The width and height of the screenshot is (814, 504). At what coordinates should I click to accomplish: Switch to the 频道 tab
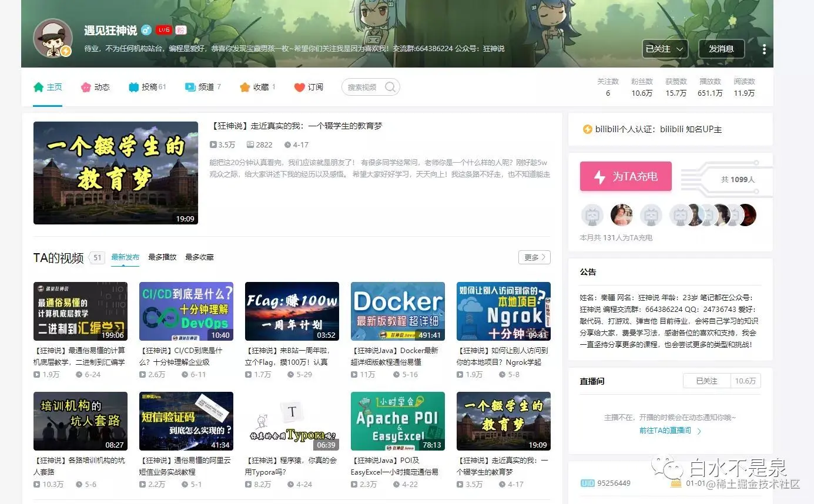pos(203,87)
